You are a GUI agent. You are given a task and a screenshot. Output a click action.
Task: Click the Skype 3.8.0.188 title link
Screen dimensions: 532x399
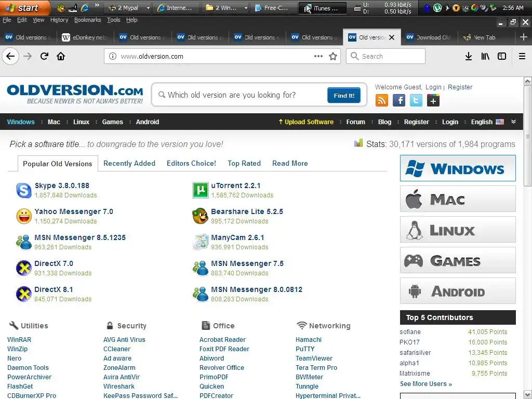click(x=62, y=185)
